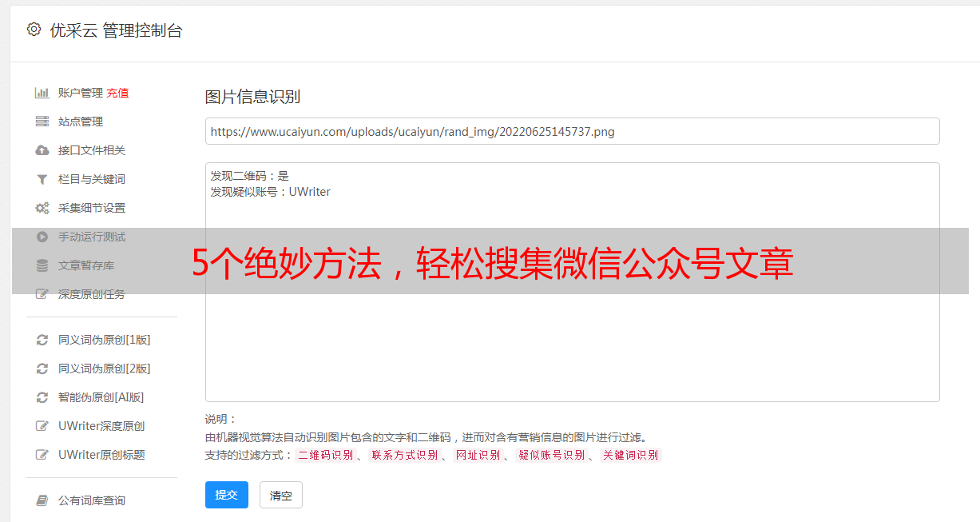Click the 发现二维码：是 result line
Image resolution: width=980 pixels, height=522 pixels.
click(x=249, y=176)
